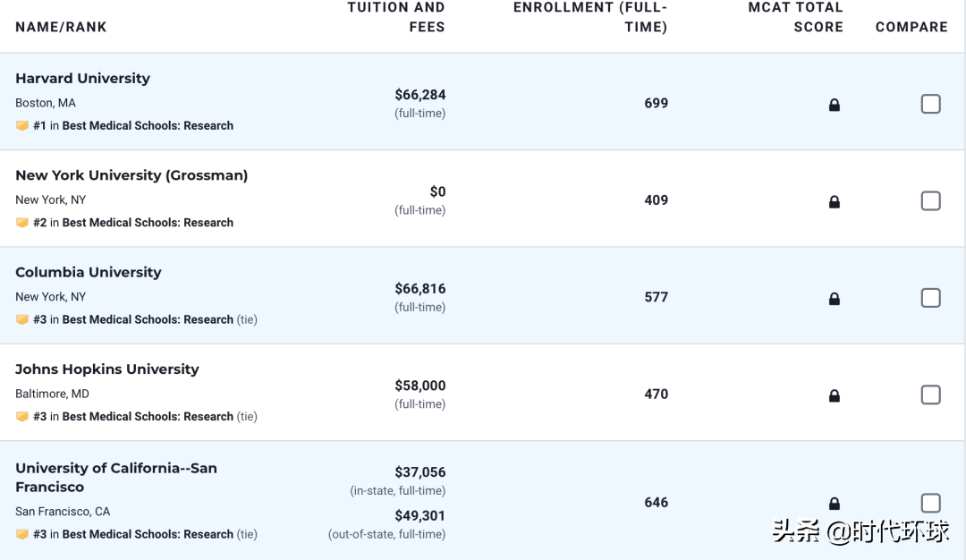Open the Johns Hopkins University link

[x=107, y=369]
